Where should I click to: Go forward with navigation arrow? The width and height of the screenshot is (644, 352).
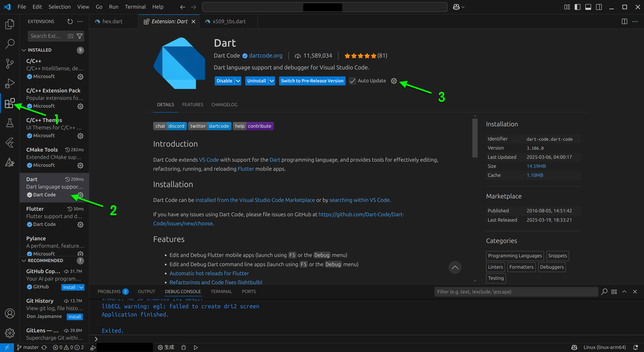click(193, 7)
